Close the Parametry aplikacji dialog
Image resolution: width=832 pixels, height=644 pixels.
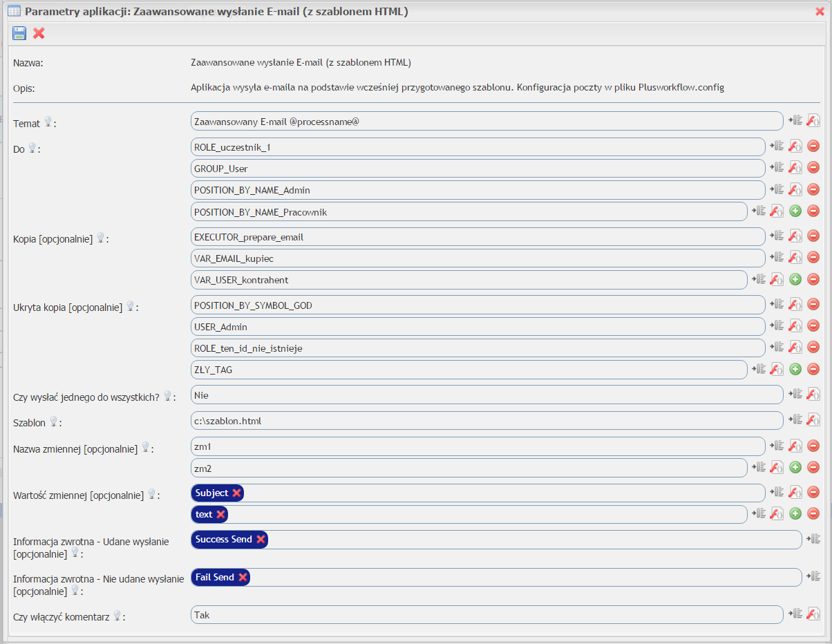tap(820, 10)
